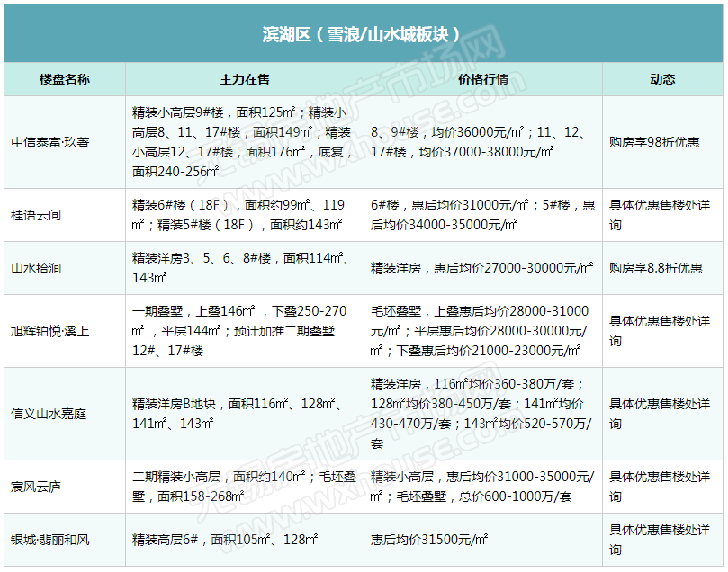Image resolution: width=728 pixels, height=572 pixels.
Task: Open the 信义山水嘉庭 property name
Action: [x=49, y=414]
